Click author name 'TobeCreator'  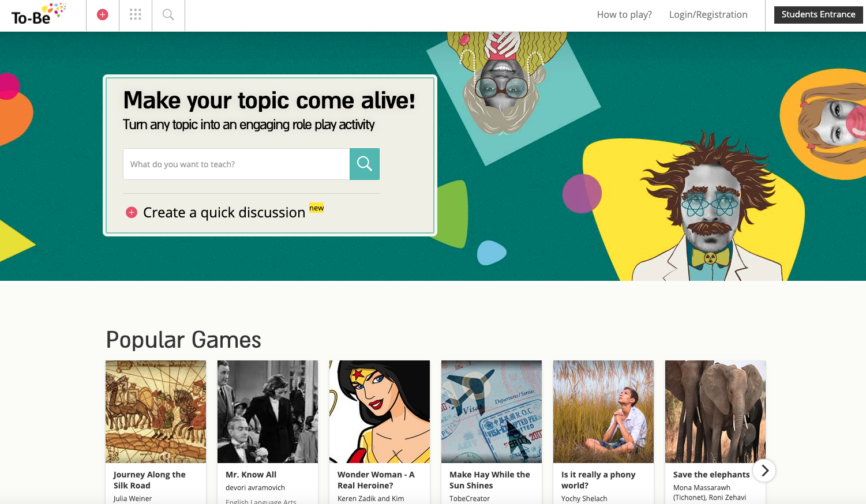point(470,499)
